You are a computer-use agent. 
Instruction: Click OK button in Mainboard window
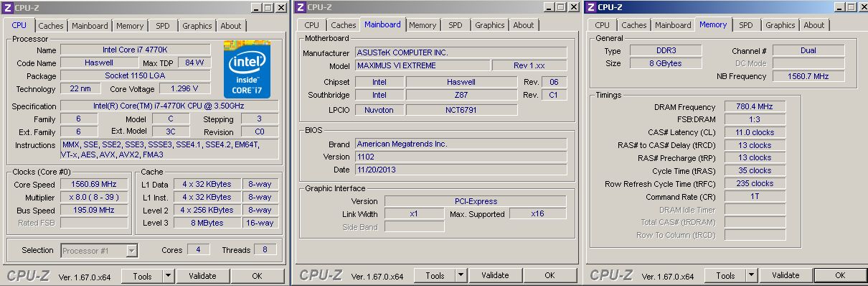tap(549, 276)
